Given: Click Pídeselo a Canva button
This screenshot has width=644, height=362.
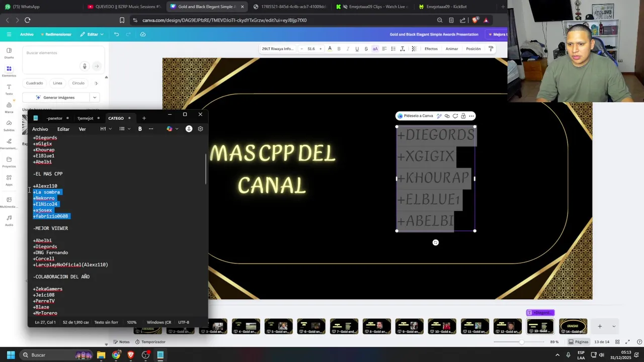Looking at the screenshot, I should tap(416, 116).
